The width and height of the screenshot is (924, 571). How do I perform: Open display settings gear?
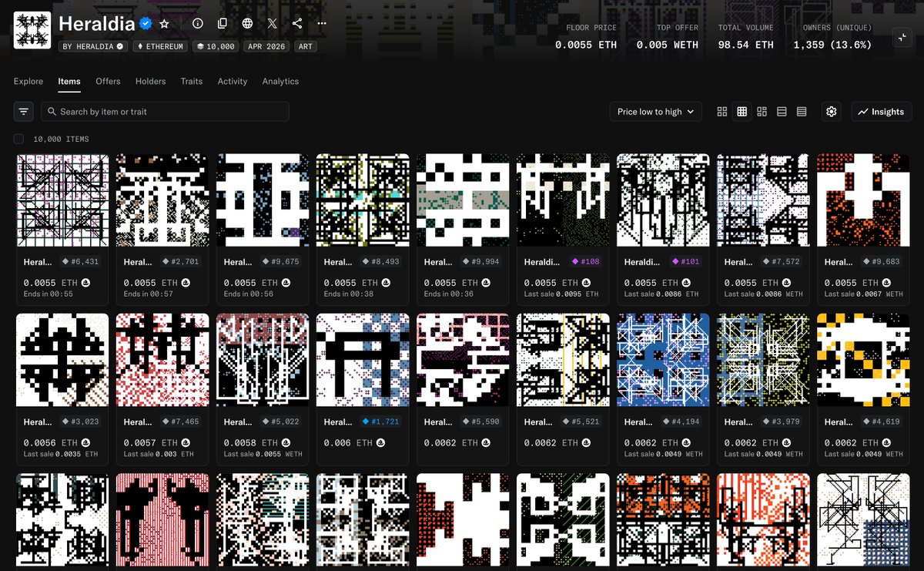tap(831, 112)
